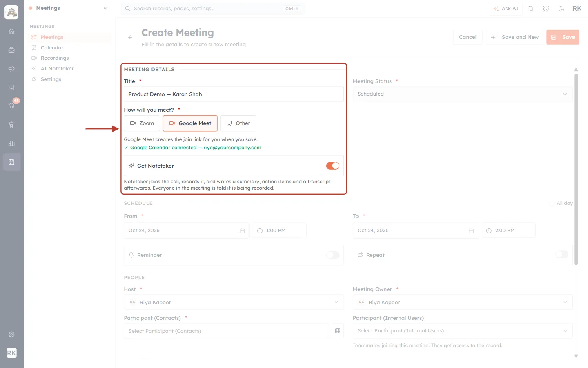The height and width of the screenshot is (368, 588).
Task: Go to Recordings in the sidebar
Action: coord(55,58)
